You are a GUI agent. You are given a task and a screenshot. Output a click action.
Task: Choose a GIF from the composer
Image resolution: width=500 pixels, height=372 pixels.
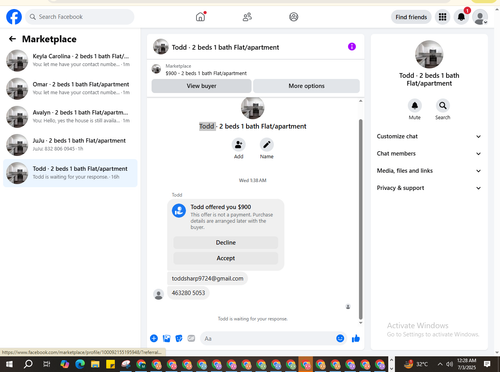point(191,338)
